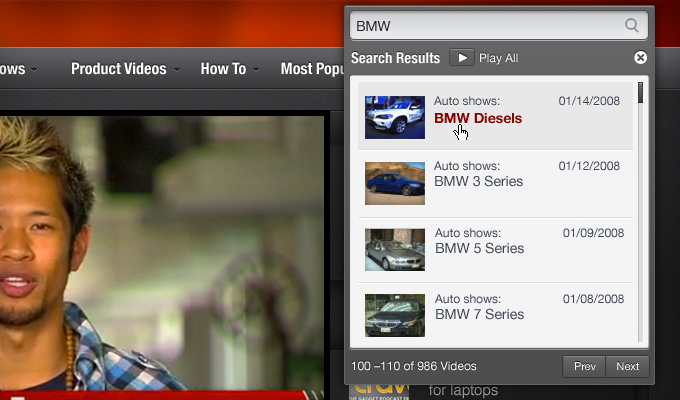Open the BMW 5 Series video
Viewport: 680px width, 400px height.
click(x=479, y=248)
